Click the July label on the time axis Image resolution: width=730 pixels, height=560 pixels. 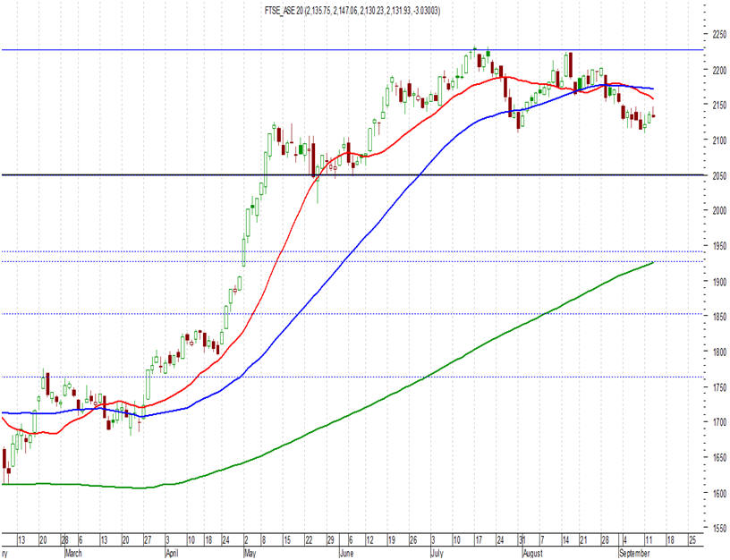click(437, 554)
